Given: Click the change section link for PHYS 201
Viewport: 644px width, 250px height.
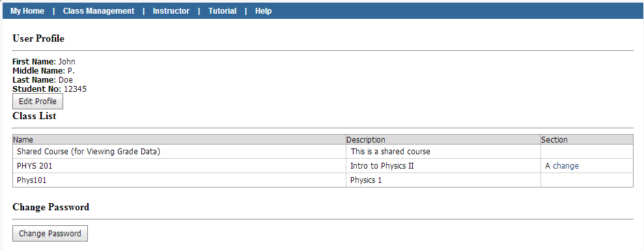Looking at the screenshot, I should tap(566, 166).
